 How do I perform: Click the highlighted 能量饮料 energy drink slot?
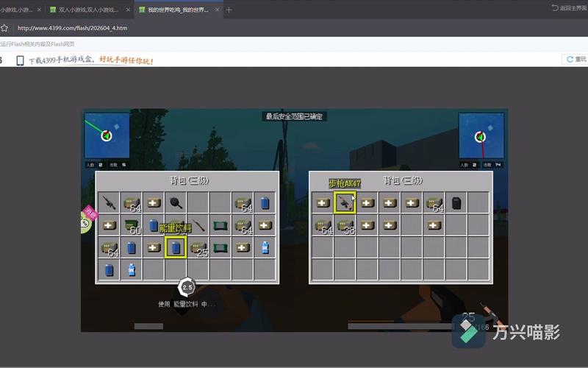[176, 247]
